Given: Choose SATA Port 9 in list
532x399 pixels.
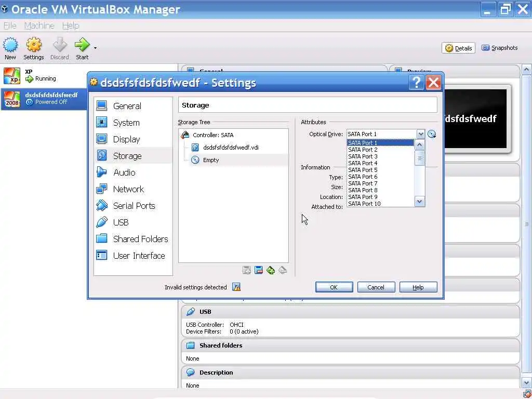Looking at the screenshot, I should coord(380,197).
